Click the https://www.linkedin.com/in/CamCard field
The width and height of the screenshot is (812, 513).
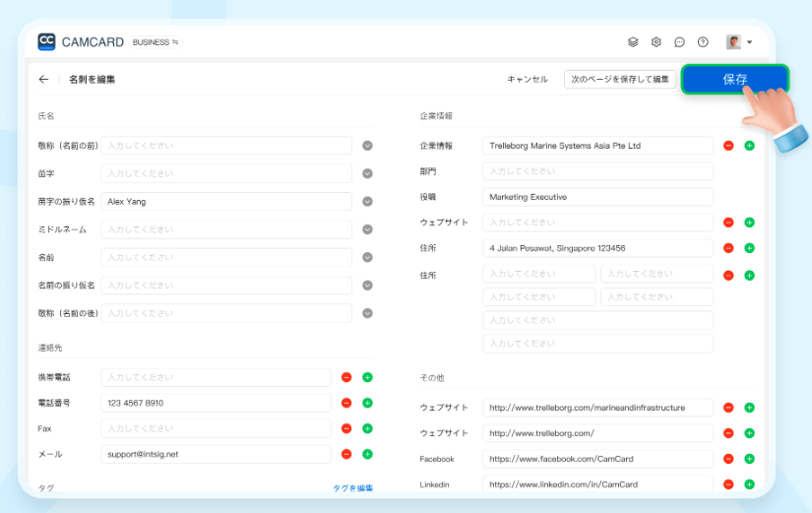pyautogui.click(x=597, y=484)
